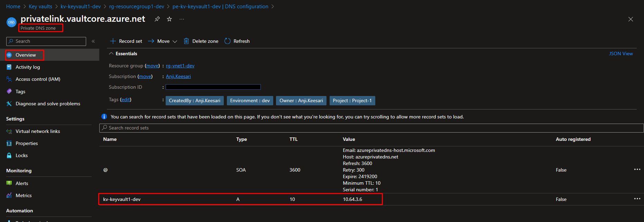Click the Type column header
This screenshot has height=222, width=644.
pyautogui.click(x=241, y=139)
